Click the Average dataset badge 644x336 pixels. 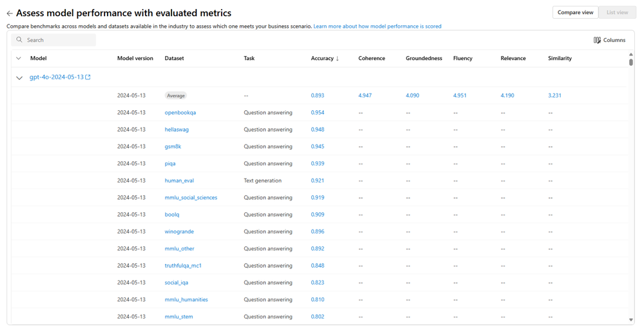pyautogui.click(x=176, y=95)
